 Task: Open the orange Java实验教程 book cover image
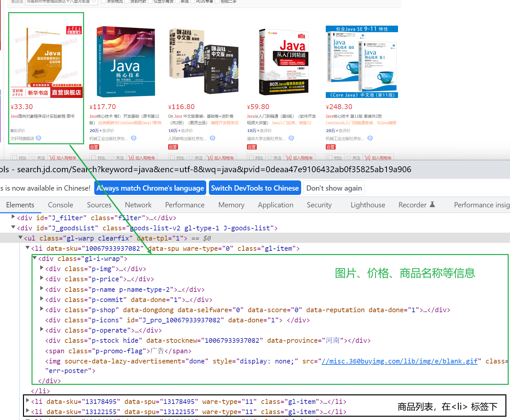tap(46, 62)
